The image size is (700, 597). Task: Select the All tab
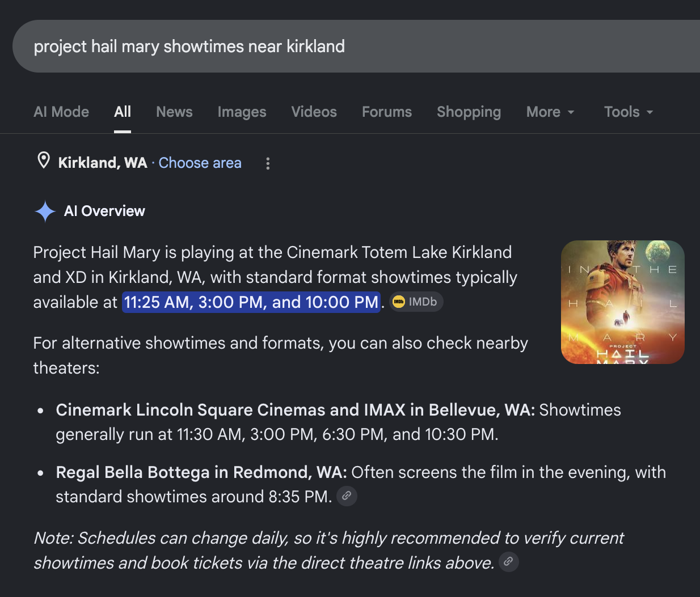click(x=123, y=112)
